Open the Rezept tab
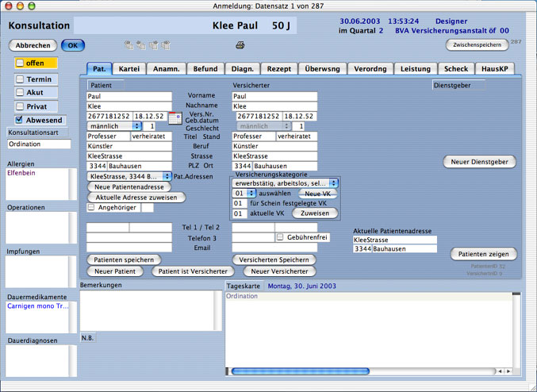The image size is (537, 392). click(279, 68)
